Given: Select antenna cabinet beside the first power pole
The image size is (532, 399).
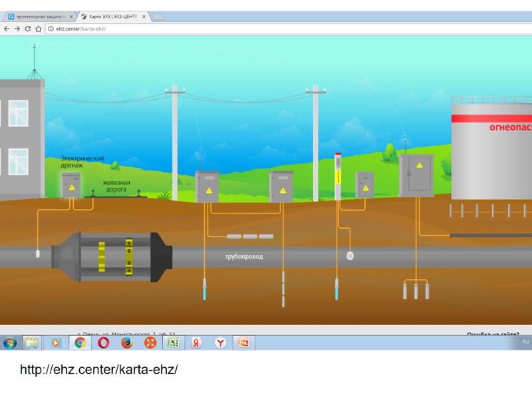Looking at the screenshot, I should [207, 187].
